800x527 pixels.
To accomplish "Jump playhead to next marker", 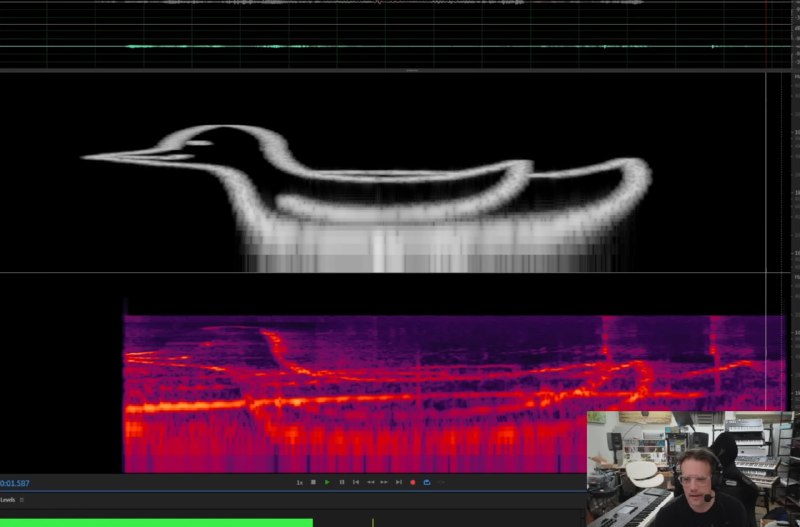I will (x=398, y=482).
